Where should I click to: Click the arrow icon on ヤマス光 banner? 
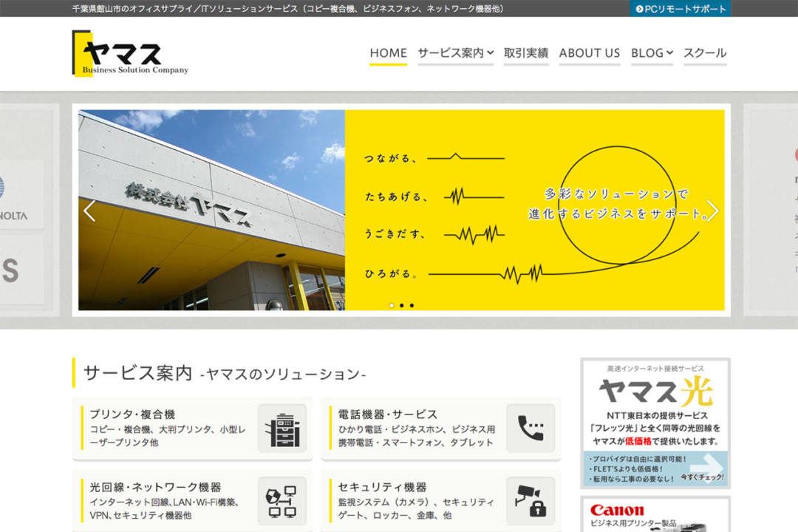click(706, 467)
